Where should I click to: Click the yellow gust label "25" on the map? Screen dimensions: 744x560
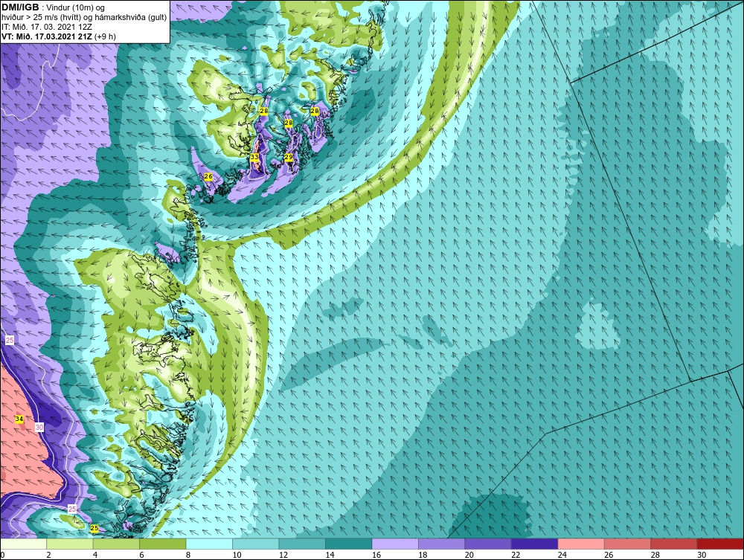tap(94, 528)
